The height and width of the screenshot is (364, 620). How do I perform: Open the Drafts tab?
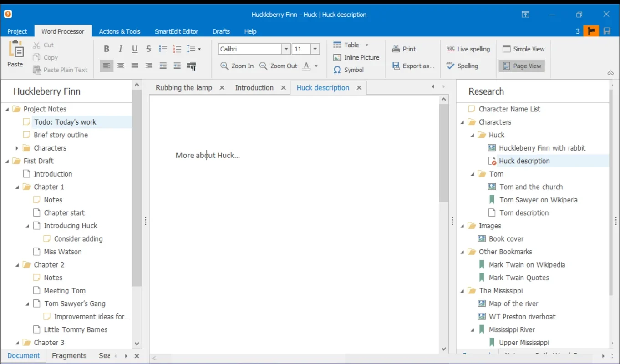click(221, 31)
